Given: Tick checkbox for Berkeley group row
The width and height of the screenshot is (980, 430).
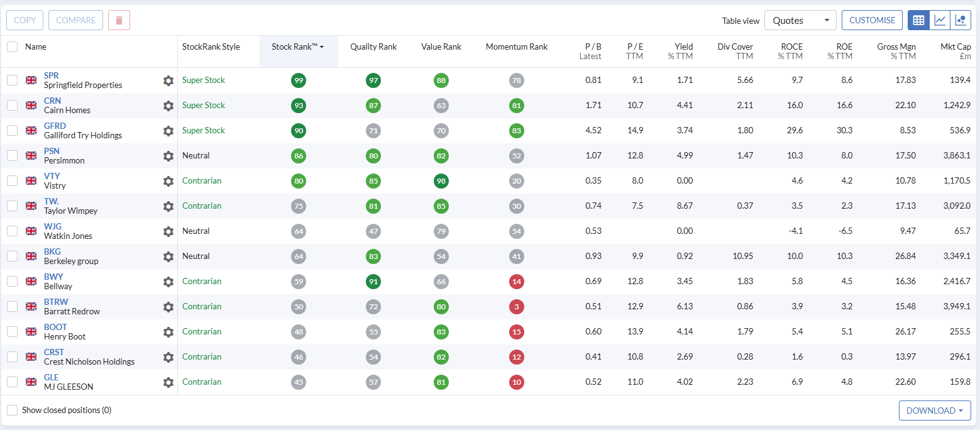Looking at the screenshot, I should (x=13, y=256).
